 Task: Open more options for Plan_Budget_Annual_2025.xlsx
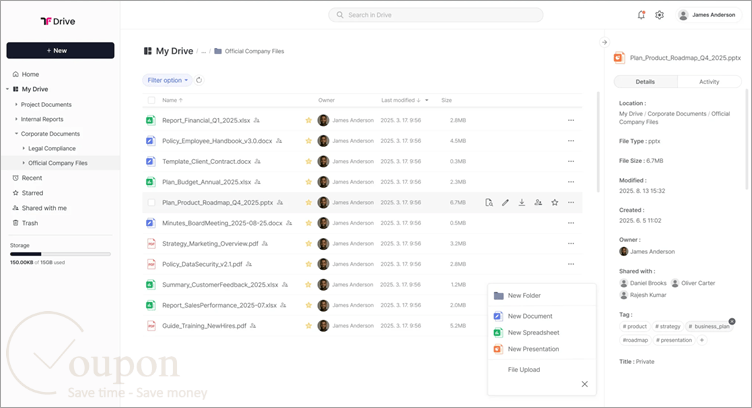[x=571, y=182]
